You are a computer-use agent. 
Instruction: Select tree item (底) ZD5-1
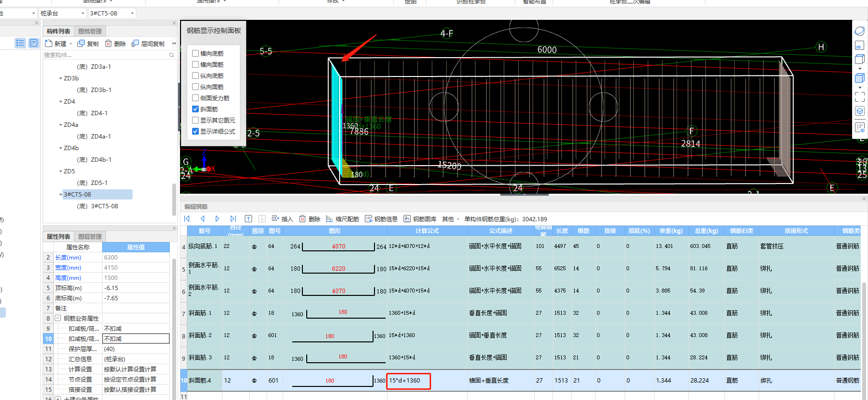coord(92,183)
